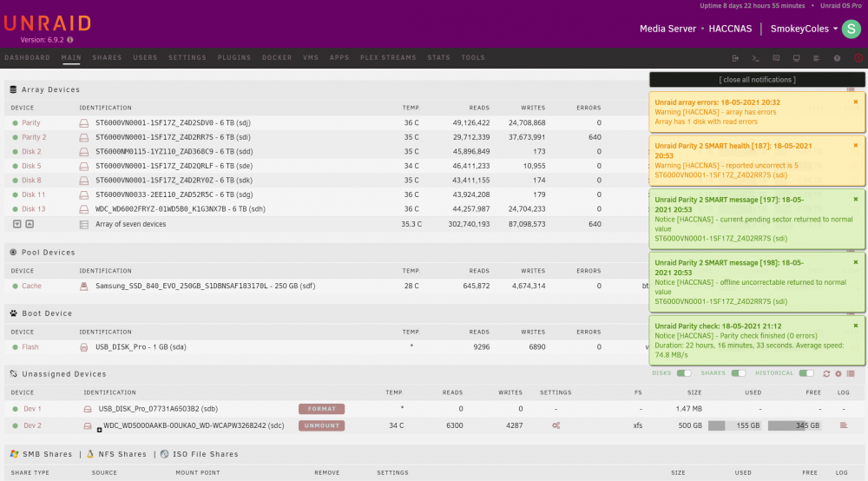Image resolution: width=868 pixels, height=481 pixels.
Task: Click the disk icon of the Parity row
Action: point(83,123)
